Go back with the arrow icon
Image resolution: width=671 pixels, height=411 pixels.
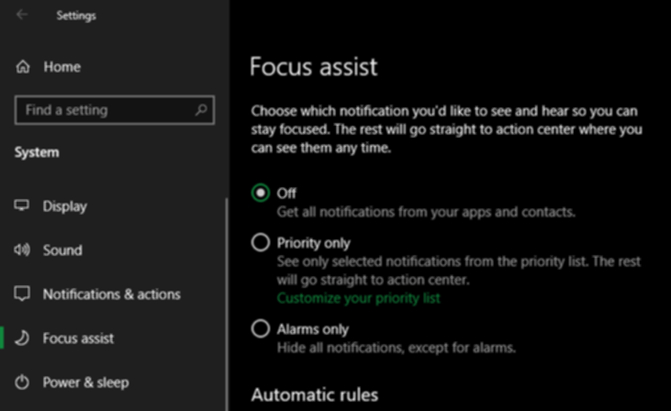22,15
